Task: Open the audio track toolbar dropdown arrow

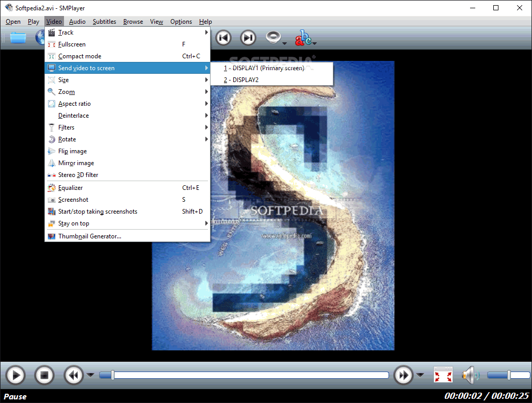Action: [x=285, y=43]
